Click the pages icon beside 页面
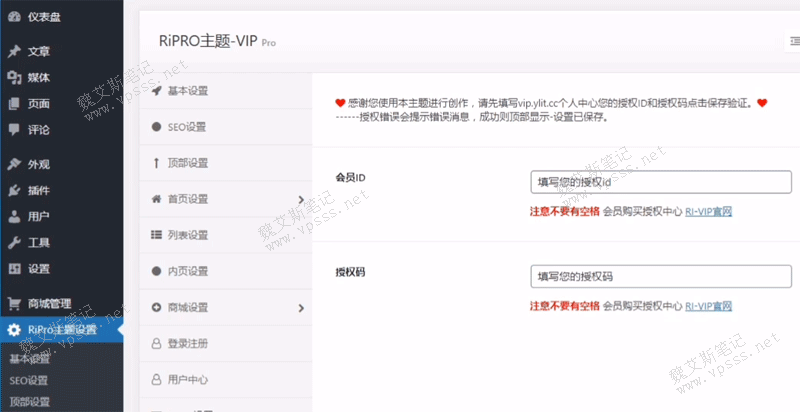 point(14,104)
